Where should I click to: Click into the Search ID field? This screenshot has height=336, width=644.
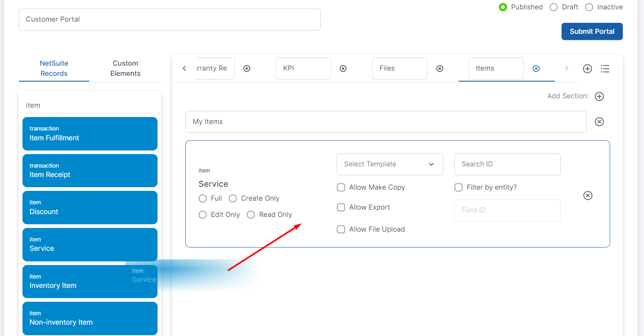(507, 164)
